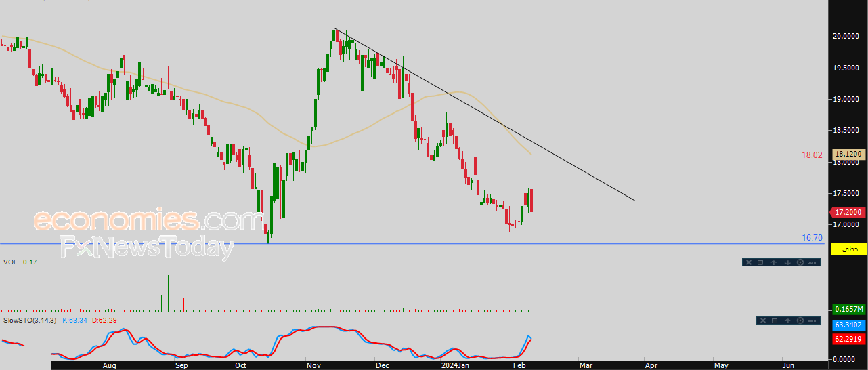
Task: Close the SlowSTO indicator pane
Action: (763, 321)
